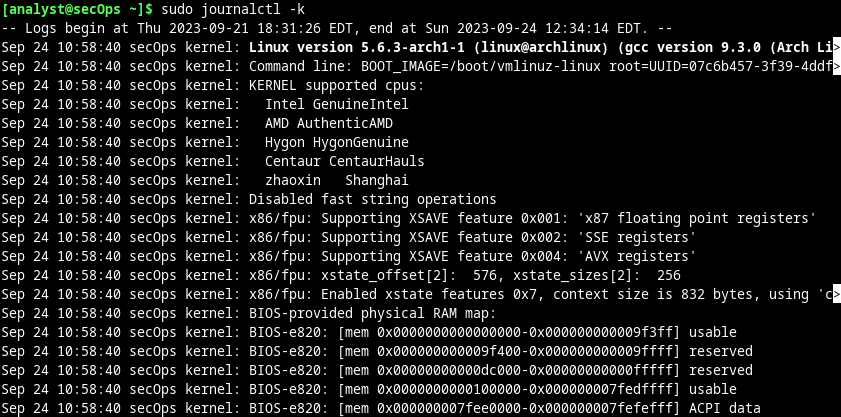
Task: Click the 'Intel GenuineIntel' entry
Action: (x=336, y=104)
